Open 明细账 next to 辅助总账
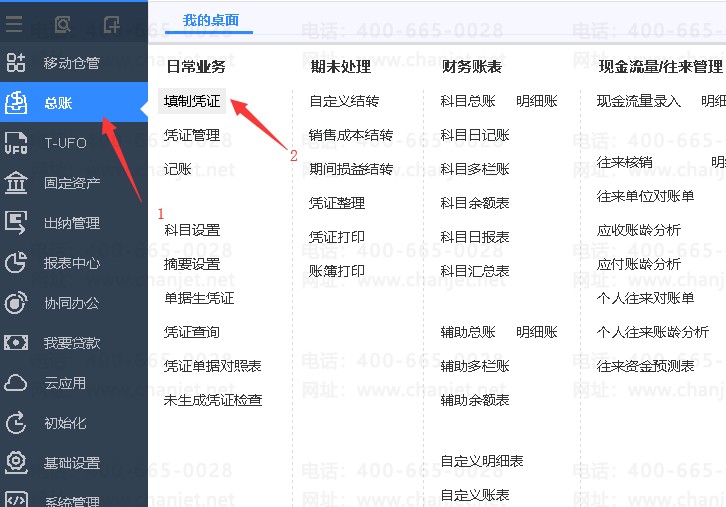Image resolution: width=726 pixels, height=507 pixels. (537, 332)
